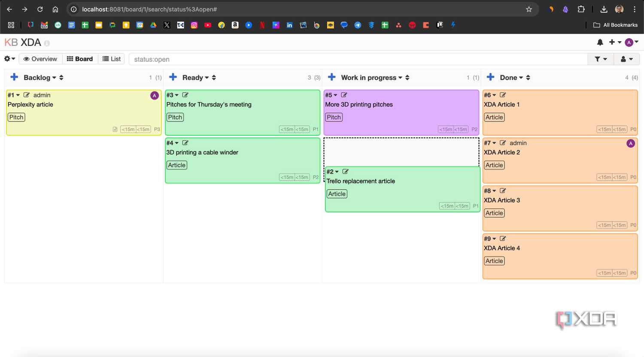Reload the page in the browser

pyautogui.click(x=40, y=9)
